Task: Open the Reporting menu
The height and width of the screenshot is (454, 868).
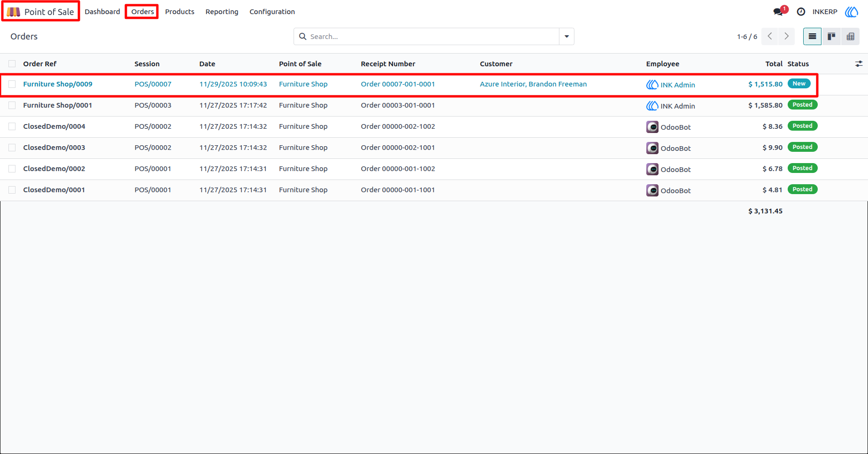Action: tap(222, 12)
